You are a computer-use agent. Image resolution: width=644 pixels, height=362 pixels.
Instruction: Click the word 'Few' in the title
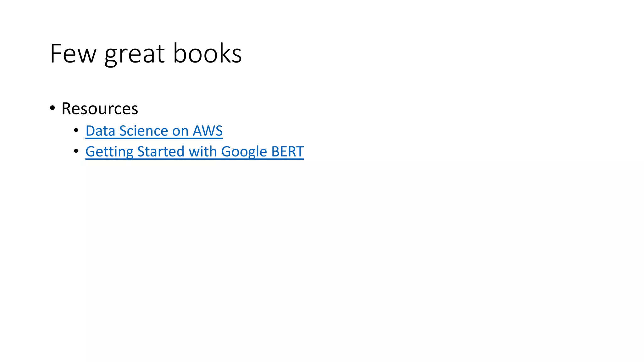coord(73,53)
